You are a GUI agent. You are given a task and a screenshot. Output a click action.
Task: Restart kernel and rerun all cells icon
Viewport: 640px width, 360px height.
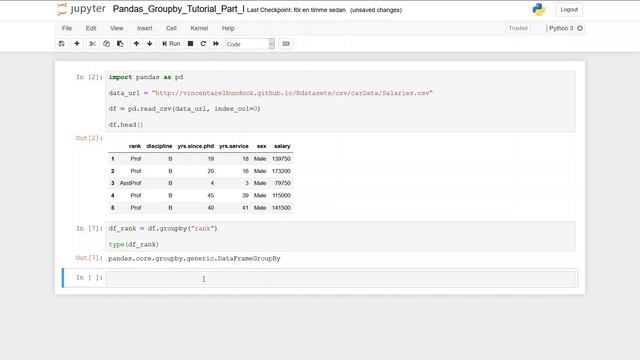[x=216, y=44]
